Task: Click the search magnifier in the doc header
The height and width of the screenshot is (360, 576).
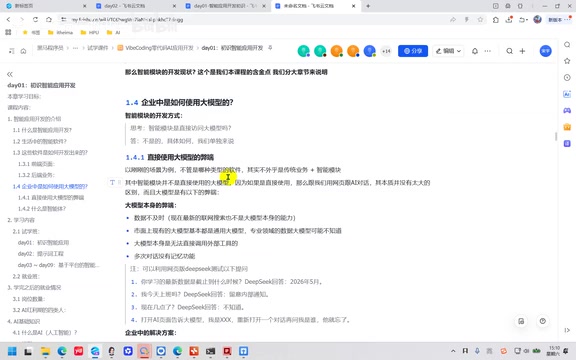Action: (x=509, y=51)
